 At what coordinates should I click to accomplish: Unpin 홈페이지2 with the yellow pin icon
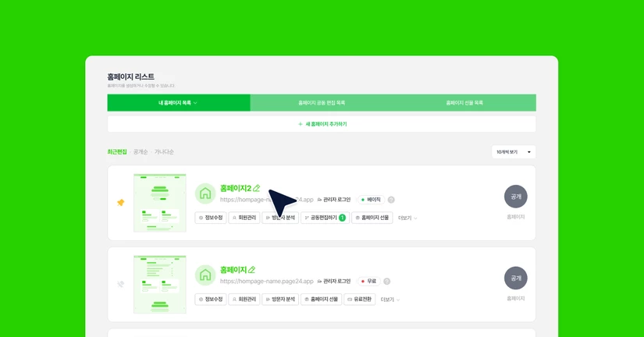pos(120,202)
